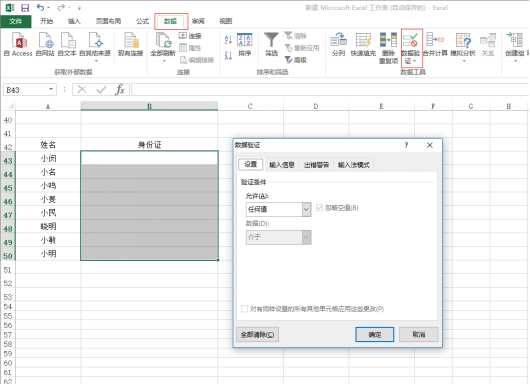Select Error Alert (出错警告) tab
Image resolution: width=530 pixels, height=385 pixels.
(x=316, y=165)
